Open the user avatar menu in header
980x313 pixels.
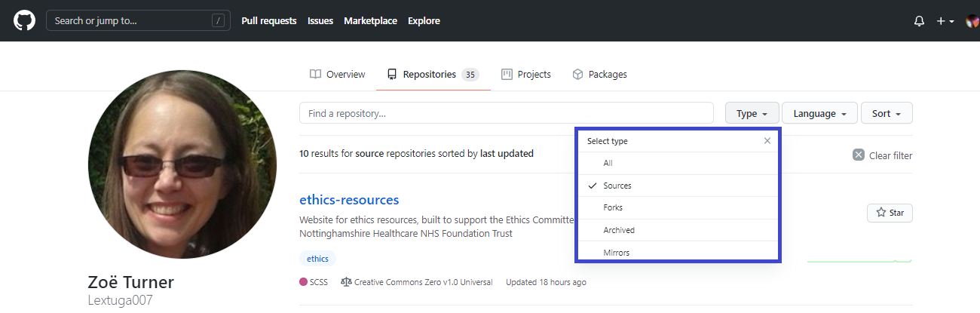click(972, 21)
